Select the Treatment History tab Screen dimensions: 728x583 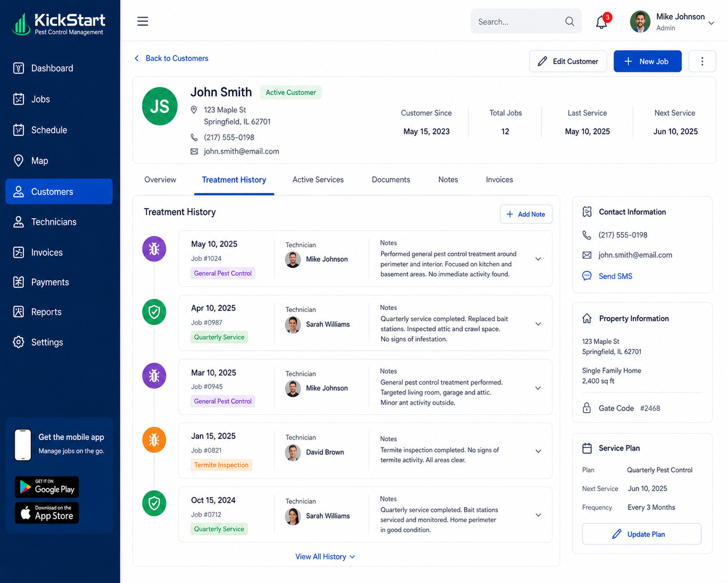pos(234,180)
